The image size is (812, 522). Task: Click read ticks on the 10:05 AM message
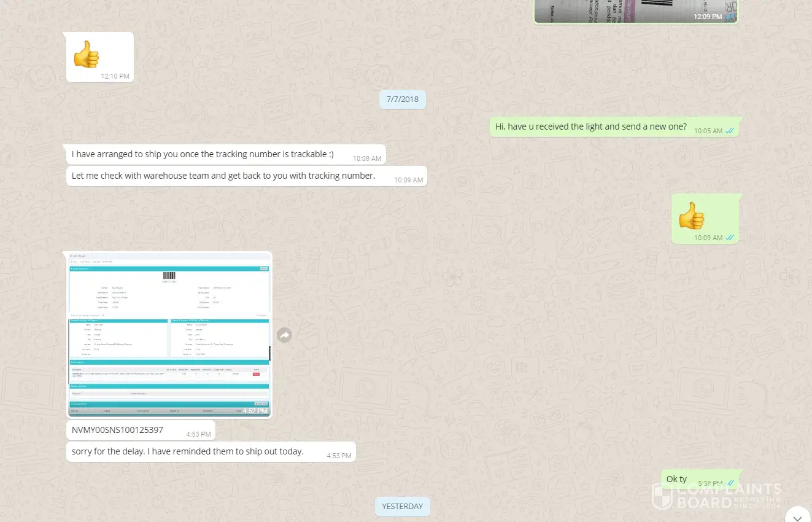[x=730, y=131]
